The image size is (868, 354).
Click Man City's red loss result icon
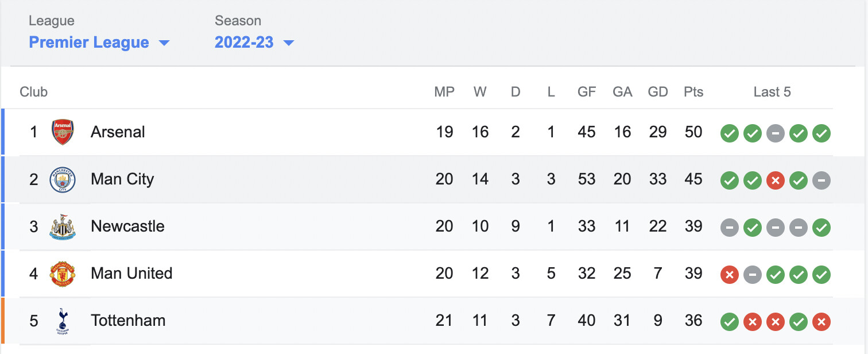[x=775, y=181]
